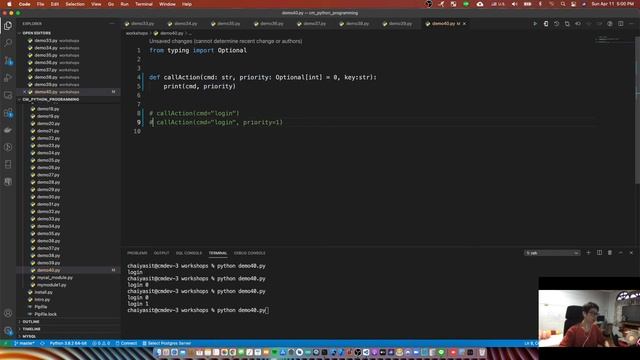Switch to the Problems panel tab
The height and width of the screenshot is (360, 640).
point(137,253)
